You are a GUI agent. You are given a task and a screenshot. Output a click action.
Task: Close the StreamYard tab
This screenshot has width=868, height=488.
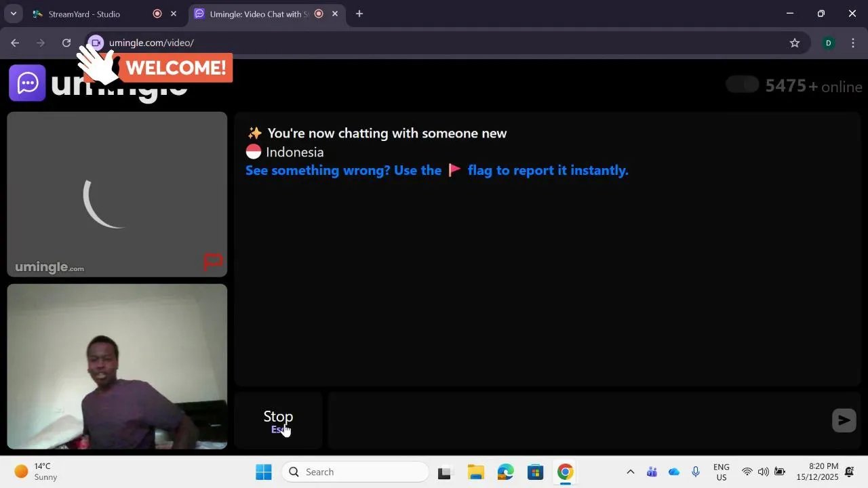point(174,14)
